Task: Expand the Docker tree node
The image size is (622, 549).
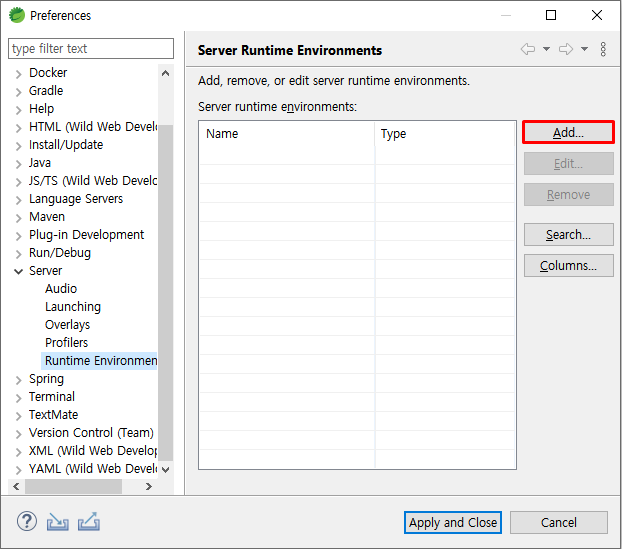Action: (18, 74)
